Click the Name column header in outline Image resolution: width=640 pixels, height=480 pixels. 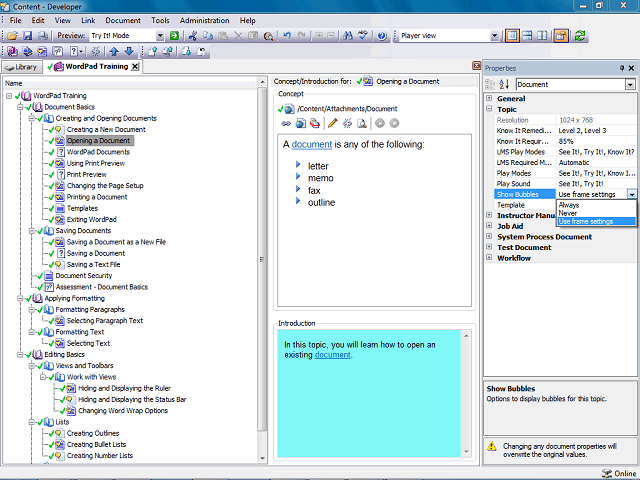[x=130, y=83]
